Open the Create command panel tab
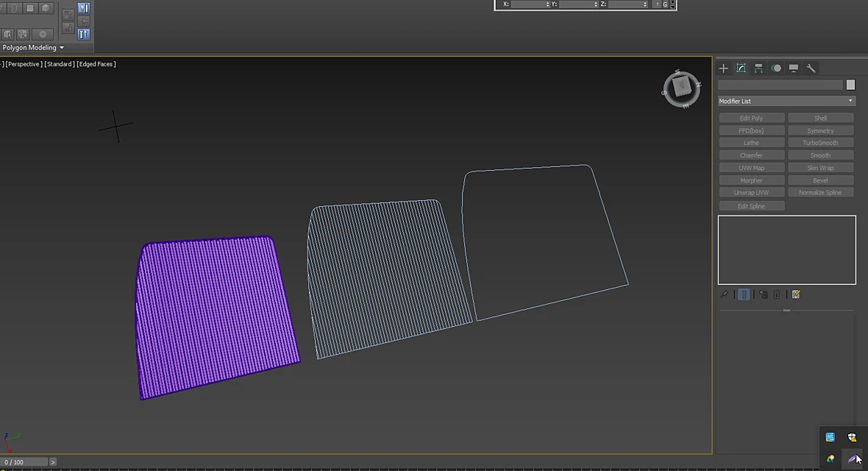The image size is (868, 471). [724, 68]
